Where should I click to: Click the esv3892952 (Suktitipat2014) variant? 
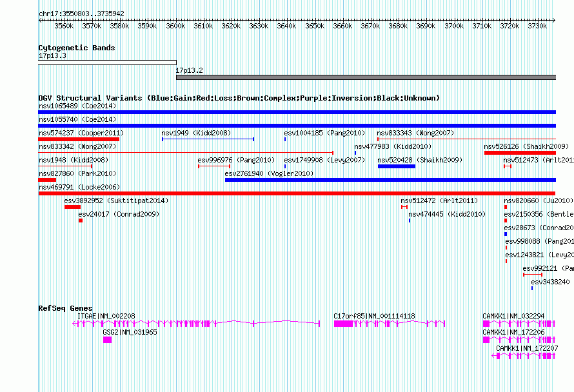(72, 207)
